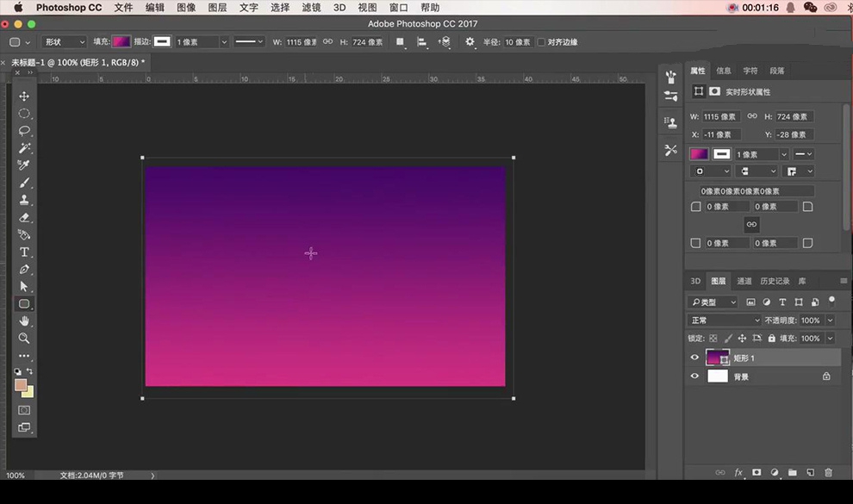Hide the 矩形 1 layer

(x=694, y=358)
